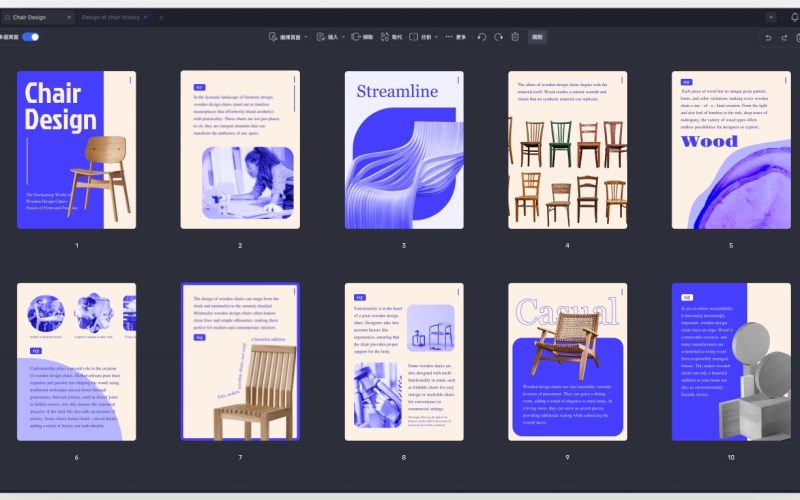Viewport: 800px width, 500px height.
Task: Click the Replace pages icon
Action: pos(390,37)
